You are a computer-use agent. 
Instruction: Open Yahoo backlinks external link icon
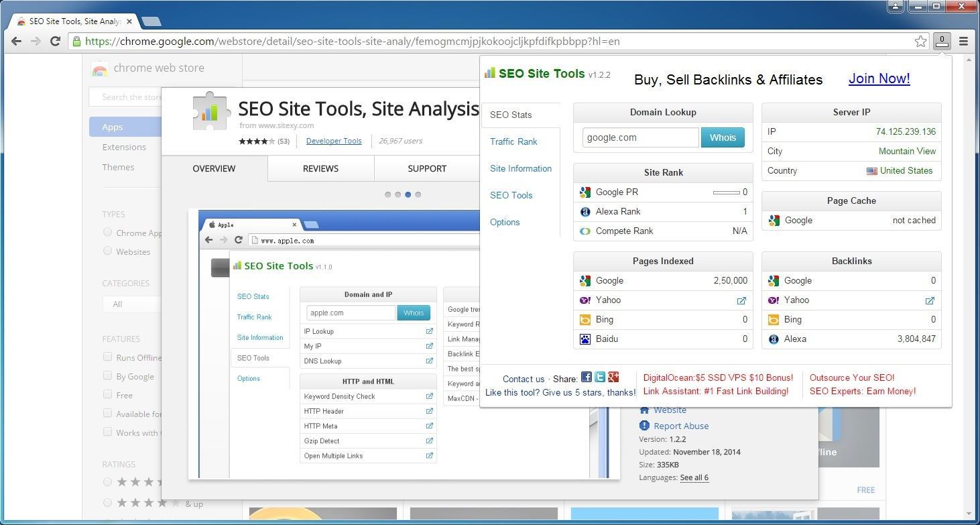pyautogui.click(x=930, y=300)
